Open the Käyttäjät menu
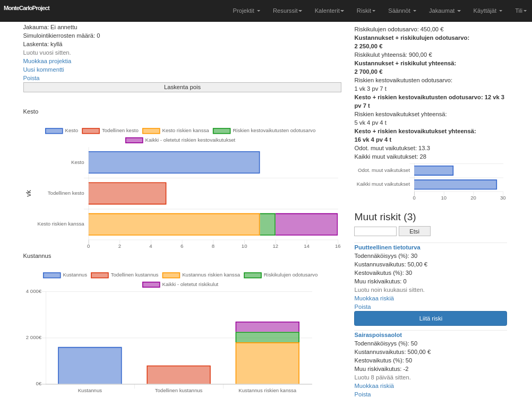This screenshot has width=532, height=398. click(487, 11)
